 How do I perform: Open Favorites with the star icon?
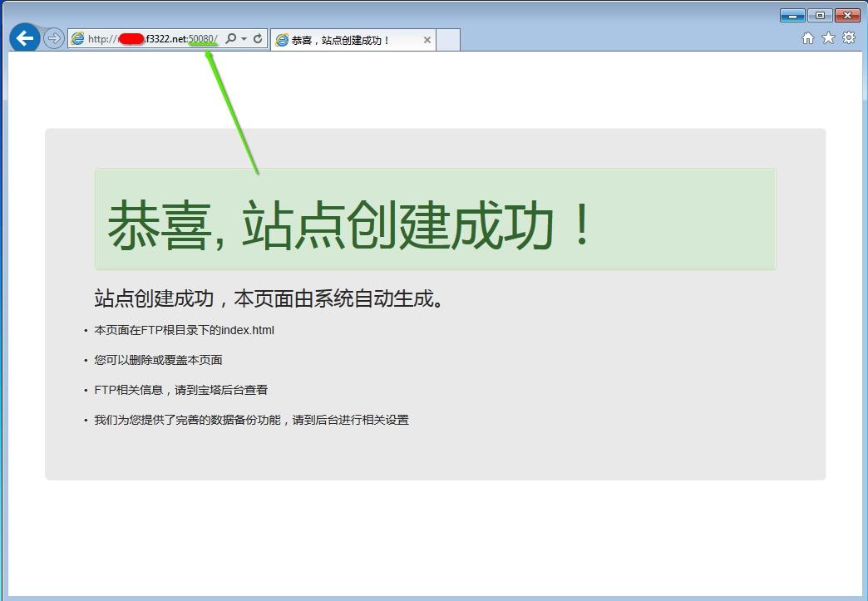pyautogui.click(x=826, y=37)
